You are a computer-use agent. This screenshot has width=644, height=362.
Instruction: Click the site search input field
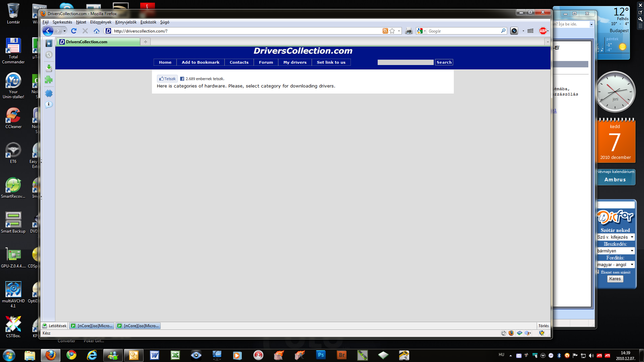[405, 62]
